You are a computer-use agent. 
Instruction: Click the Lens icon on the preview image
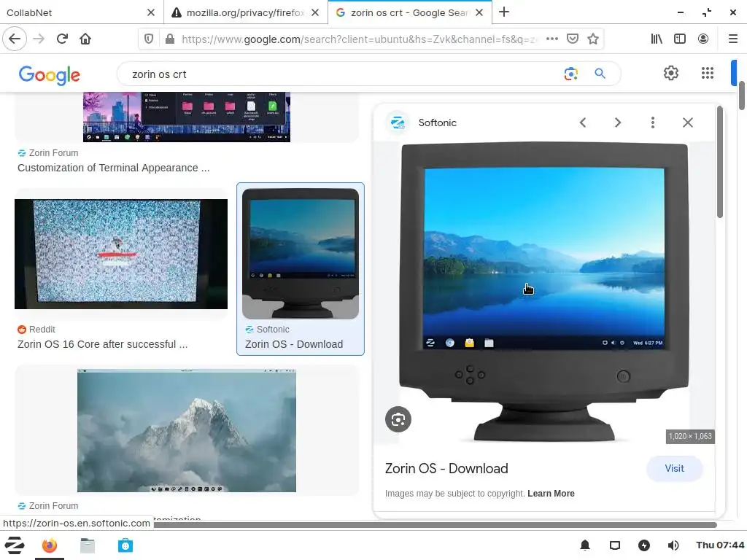coord(398,419)
